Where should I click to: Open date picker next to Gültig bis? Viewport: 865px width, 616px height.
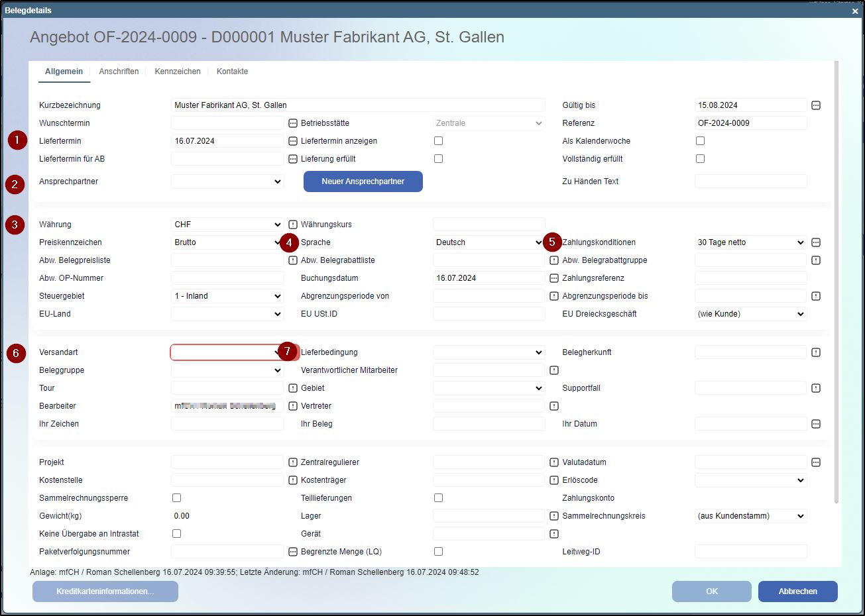click(816, 105)
